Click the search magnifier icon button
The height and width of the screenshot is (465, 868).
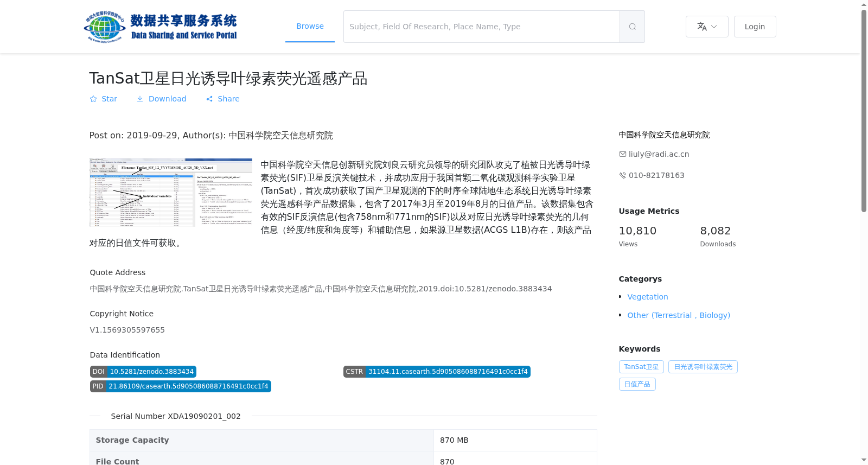click(632, 27)
